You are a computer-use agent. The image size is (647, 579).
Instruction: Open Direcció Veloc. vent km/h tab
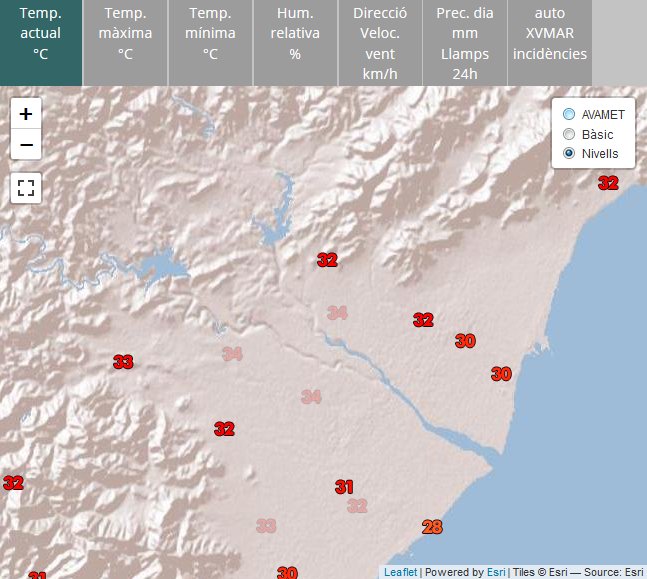click(380, 43)
